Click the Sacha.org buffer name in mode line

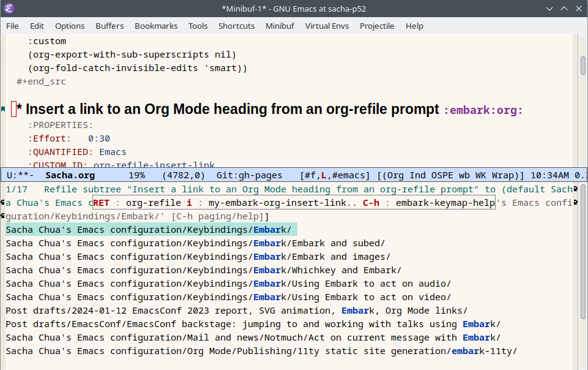tap(70, 175)
